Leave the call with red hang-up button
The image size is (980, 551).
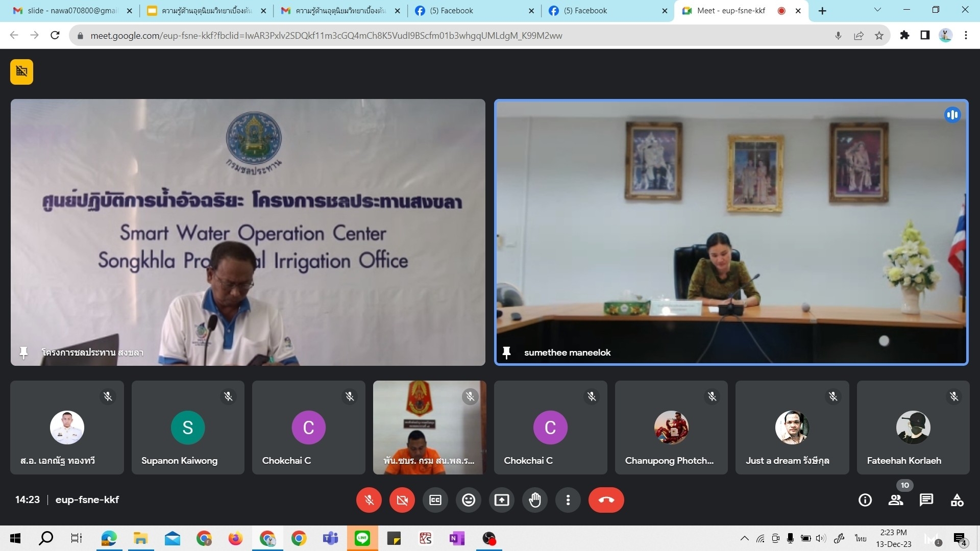coord(606,500)
